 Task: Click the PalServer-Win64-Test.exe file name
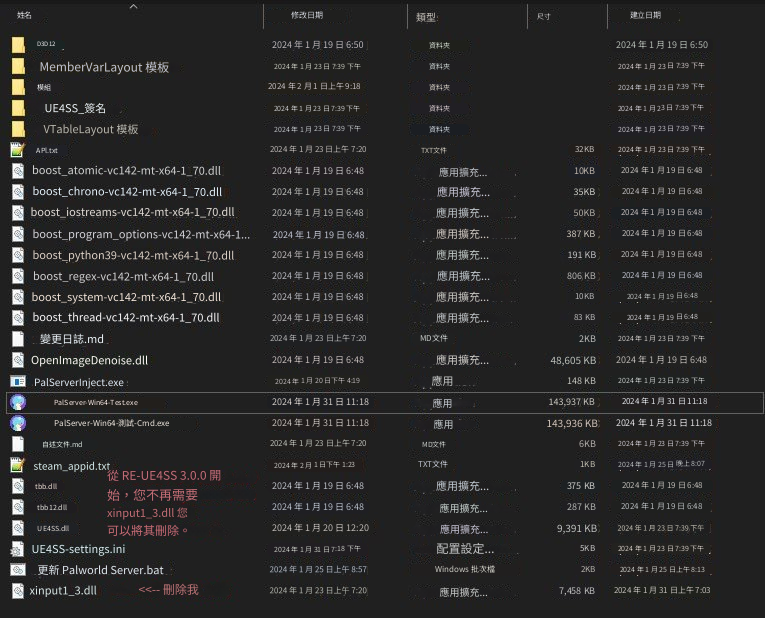pos(96,402)
